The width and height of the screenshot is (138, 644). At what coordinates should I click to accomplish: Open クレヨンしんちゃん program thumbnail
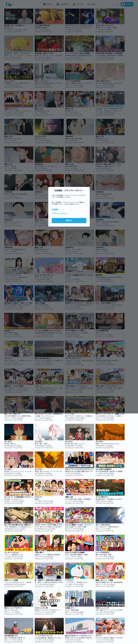19,543
